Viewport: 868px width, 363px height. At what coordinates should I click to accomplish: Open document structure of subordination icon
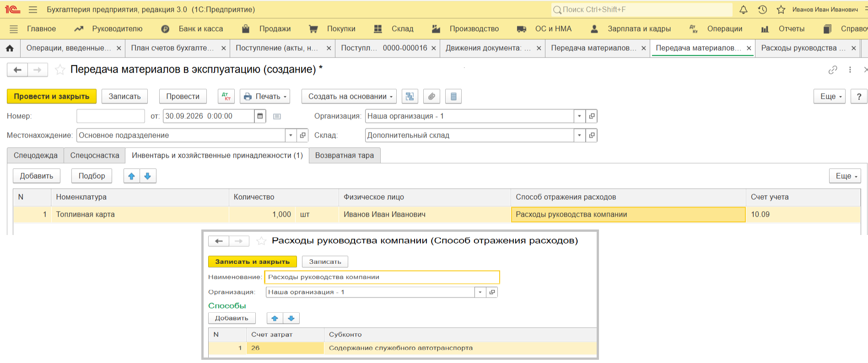tap(410, 96)
